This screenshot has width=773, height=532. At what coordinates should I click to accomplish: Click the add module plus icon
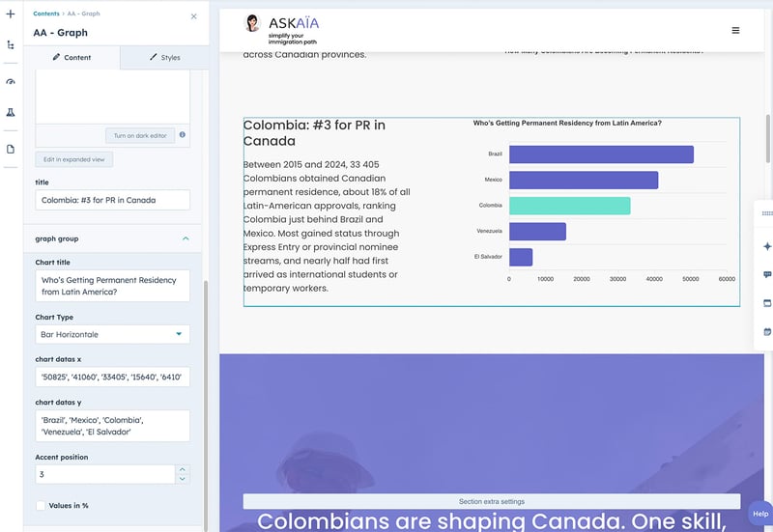pyautogui.click(x=11, y=14)
